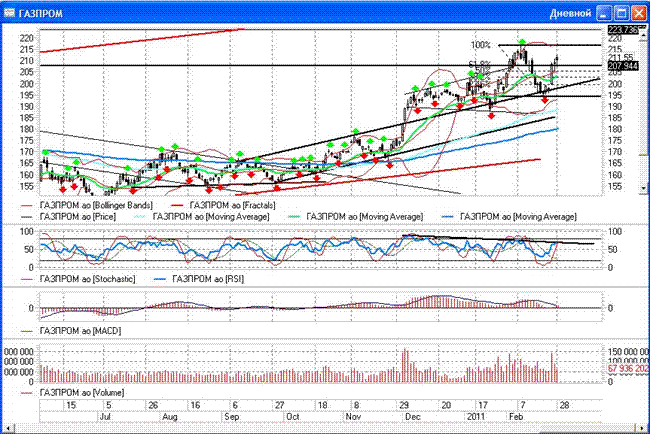Click the chart window icon in title bar
Screen dimensions: 650x434
point(9,13)
